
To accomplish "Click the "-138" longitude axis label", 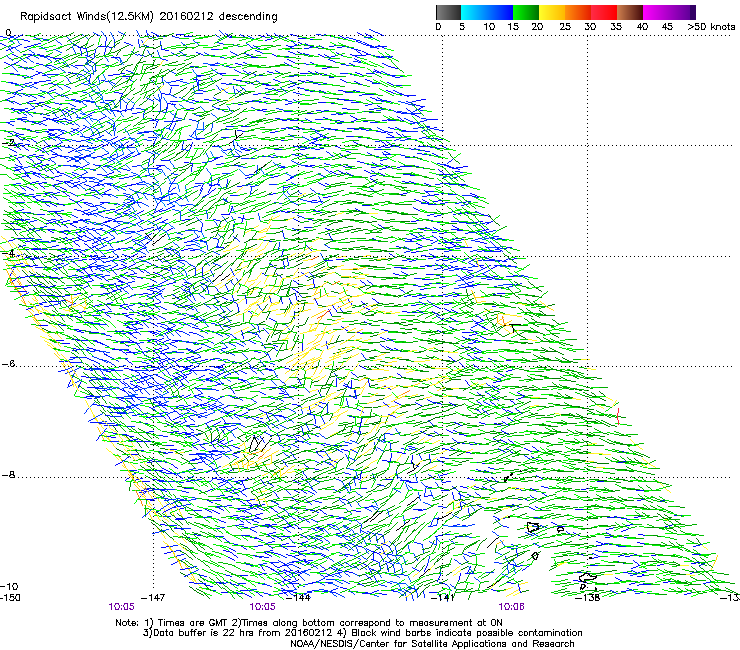I will point(588,598).
